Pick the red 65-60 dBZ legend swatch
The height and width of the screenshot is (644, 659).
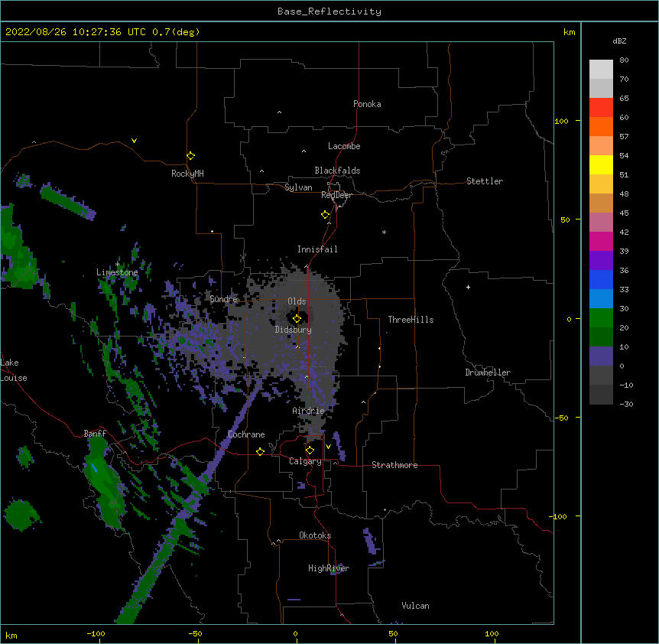click(x=601, y=107)
